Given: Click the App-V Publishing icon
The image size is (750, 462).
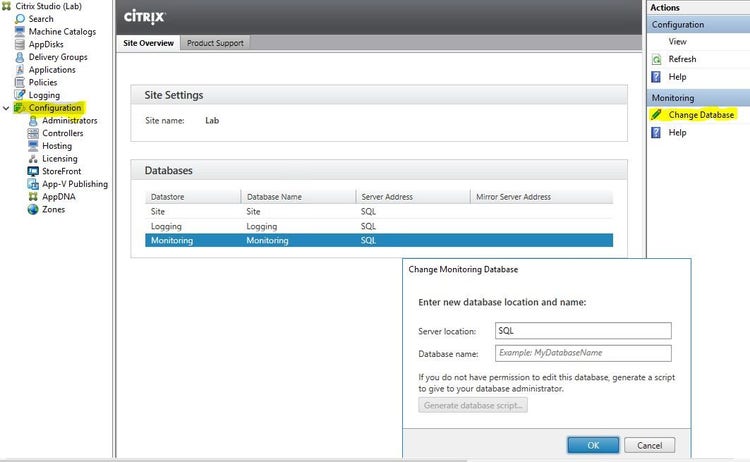Looking at the screenshot, I should [33, 184].
